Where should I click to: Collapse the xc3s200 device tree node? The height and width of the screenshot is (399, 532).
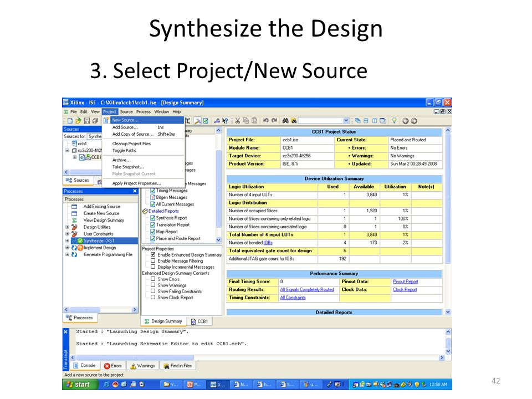click(67, 150)
